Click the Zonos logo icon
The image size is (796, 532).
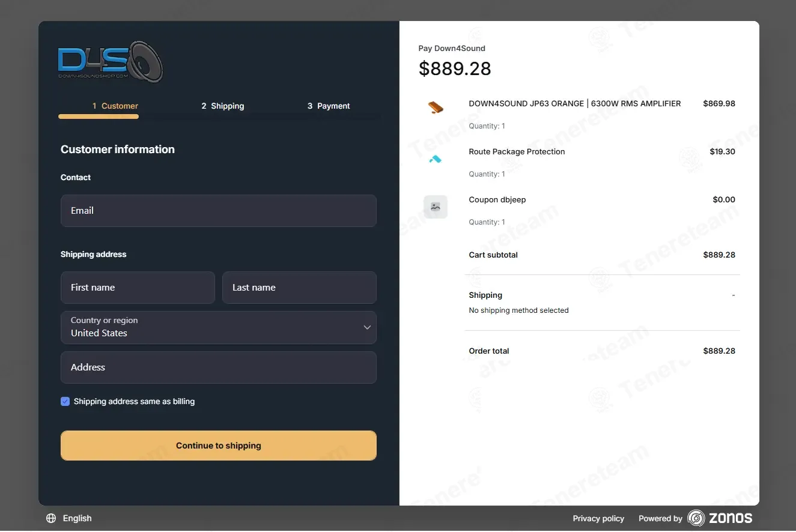tap(696, 518)
